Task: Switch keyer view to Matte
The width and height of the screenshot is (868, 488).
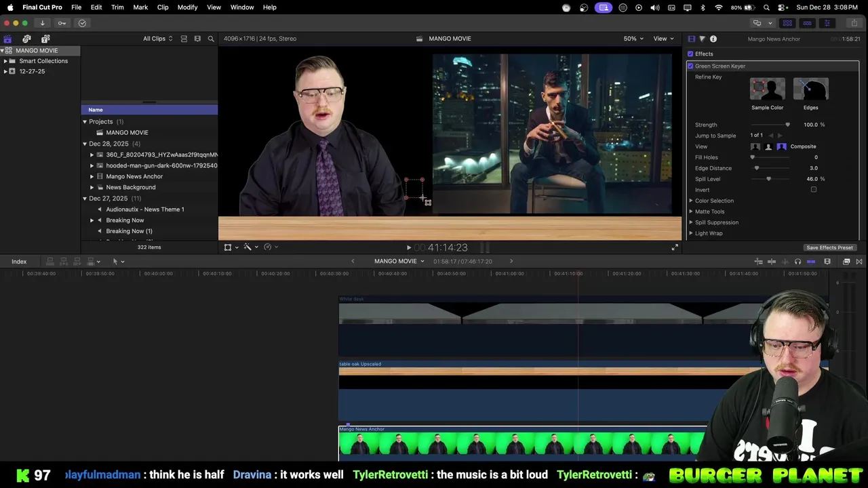Action: point(768,146)
